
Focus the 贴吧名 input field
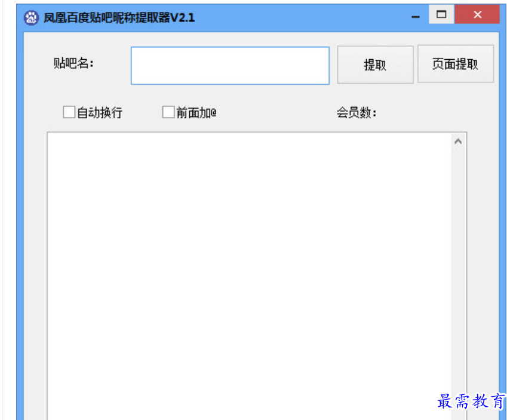point(230,66)
